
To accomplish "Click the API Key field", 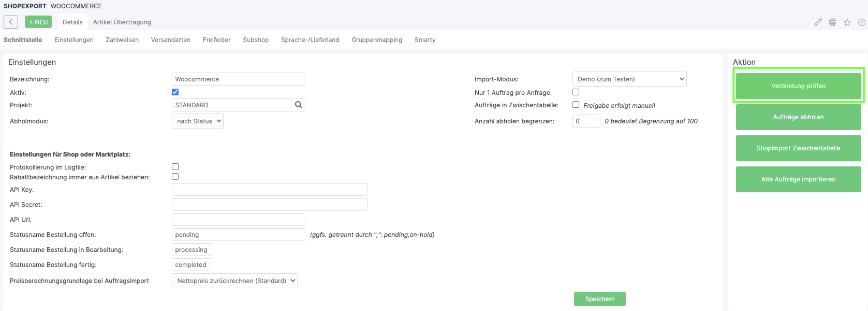I will 270,189.
